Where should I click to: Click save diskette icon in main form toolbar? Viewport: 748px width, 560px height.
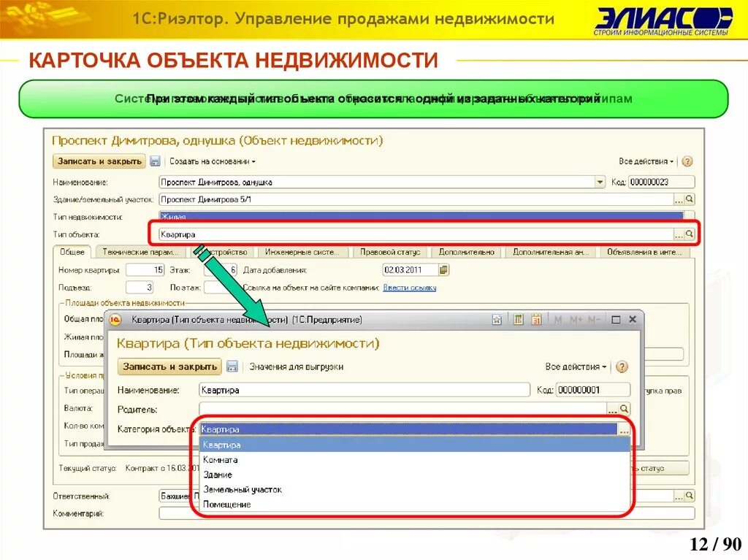tap(155, 161)
